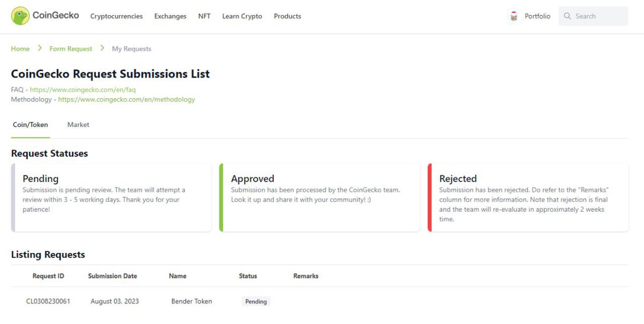The width and height of the screenshot is (644, 324).
Task: Click the My Requests breadcrumb
Action: 131,49
